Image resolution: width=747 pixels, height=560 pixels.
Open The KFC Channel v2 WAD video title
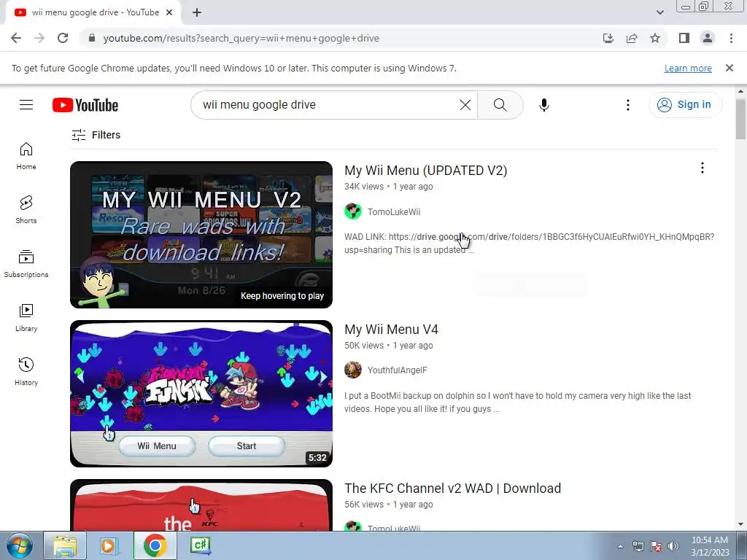point(452,489)
